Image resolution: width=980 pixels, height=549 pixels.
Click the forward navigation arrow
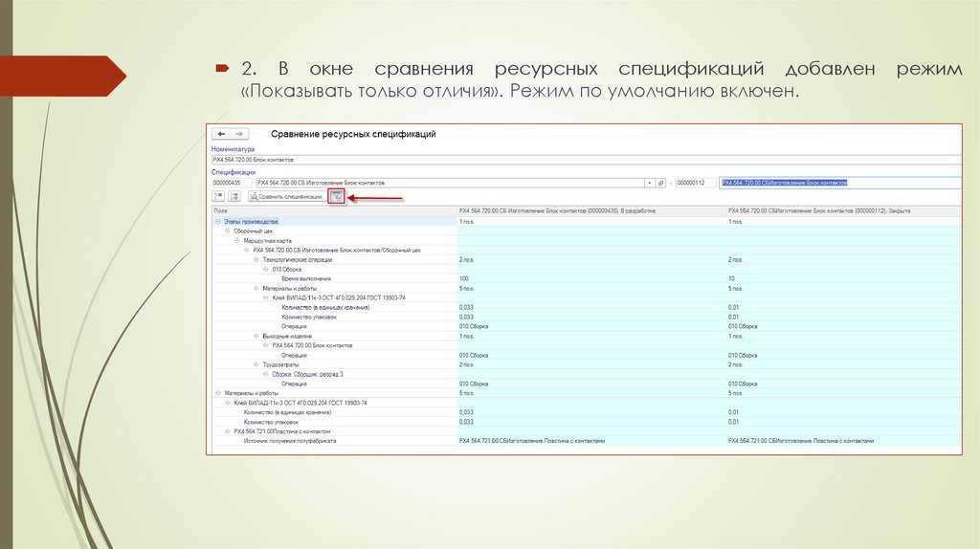click(x=239, y=135)
